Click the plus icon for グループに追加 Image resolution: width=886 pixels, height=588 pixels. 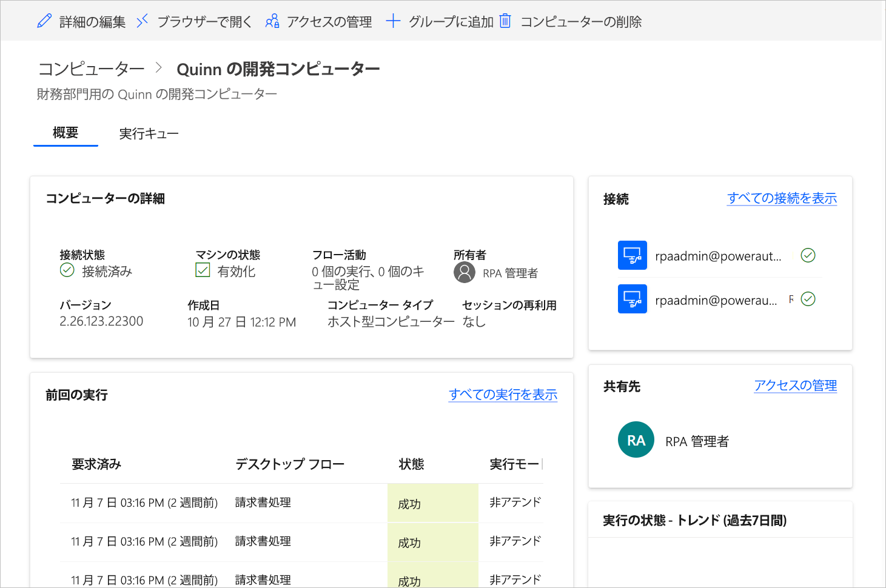click(393, 21)
